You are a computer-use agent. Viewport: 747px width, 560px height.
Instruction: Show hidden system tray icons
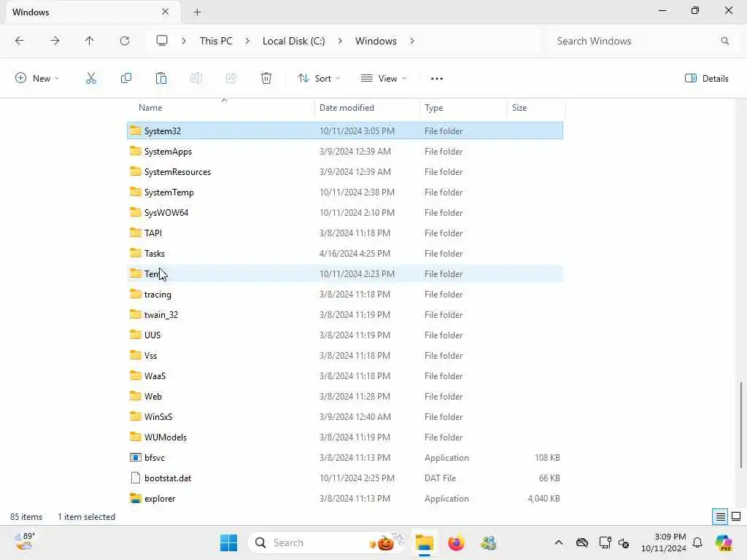click(559, 542)
